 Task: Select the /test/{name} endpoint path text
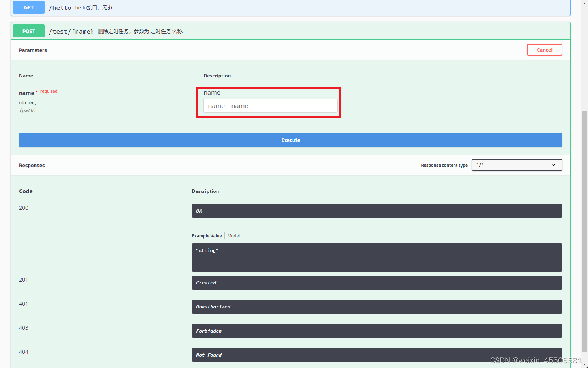(x=70, y=31)
